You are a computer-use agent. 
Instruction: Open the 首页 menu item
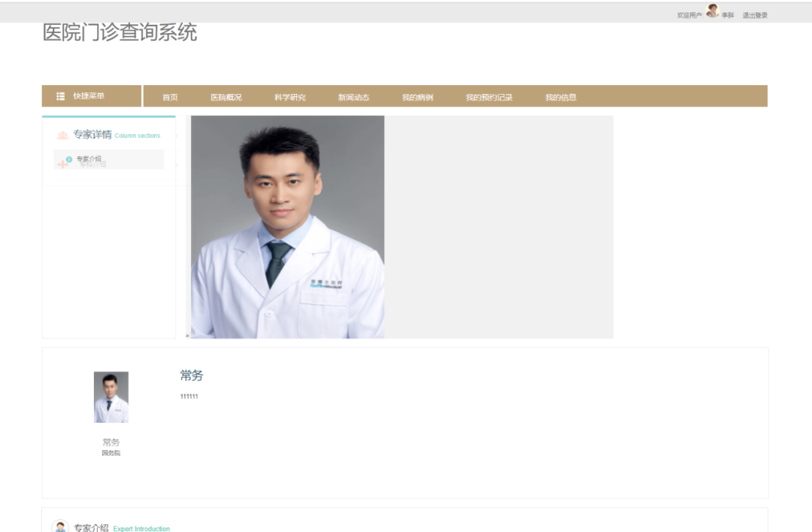[x=170, y=97]
